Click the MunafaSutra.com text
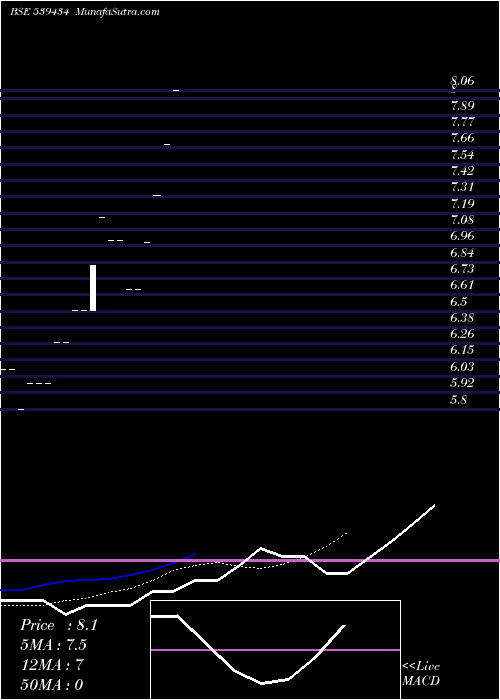Viewport: 500px width, 700px height. point(118,12)
